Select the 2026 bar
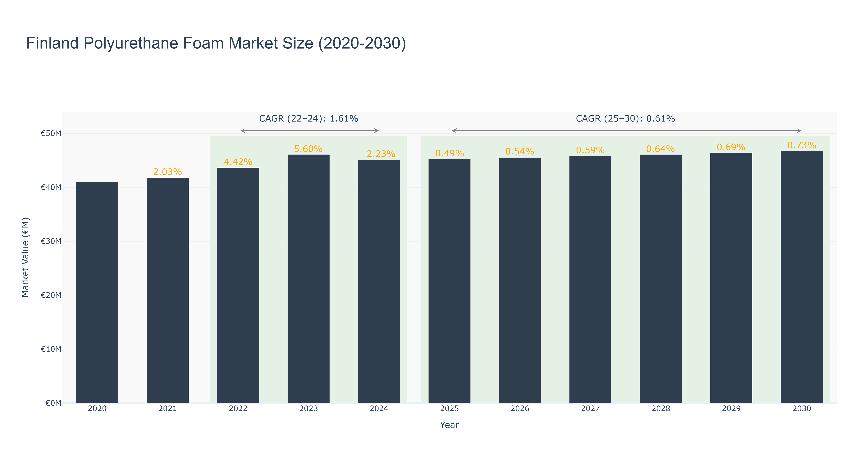Screen dimensions: 868x465 coord(520,280)
